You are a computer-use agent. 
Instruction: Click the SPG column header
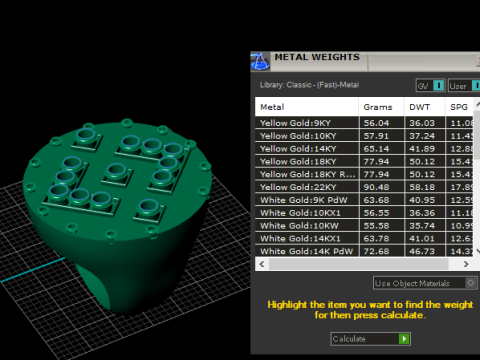click(x=460, y=107)
